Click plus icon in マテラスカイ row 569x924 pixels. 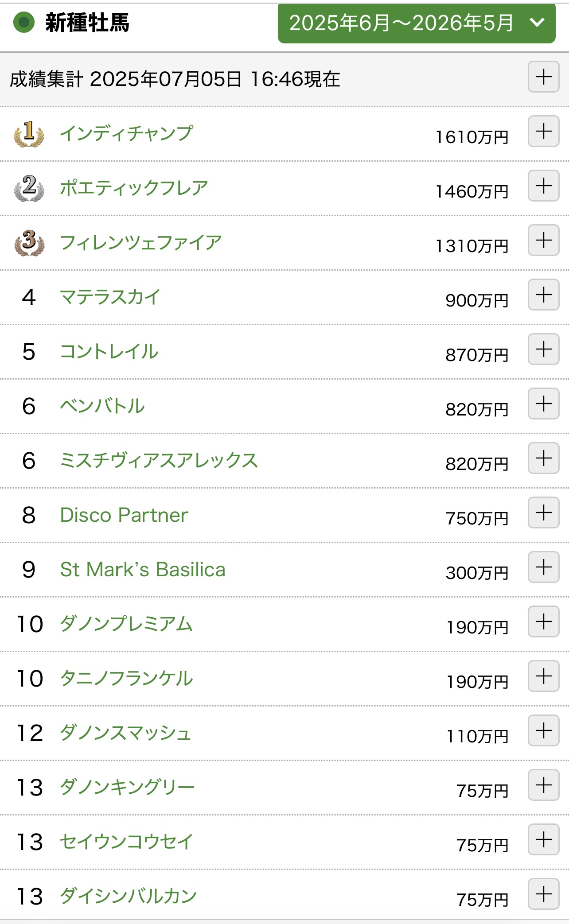pyautogui.click(x=543, y=295)
